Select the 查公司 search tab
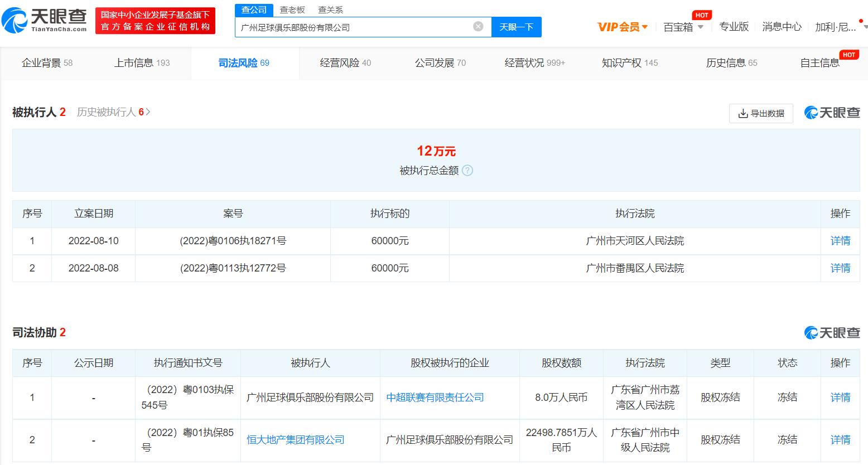Viewport: 868px width, 465px height. tap(254, 9)
